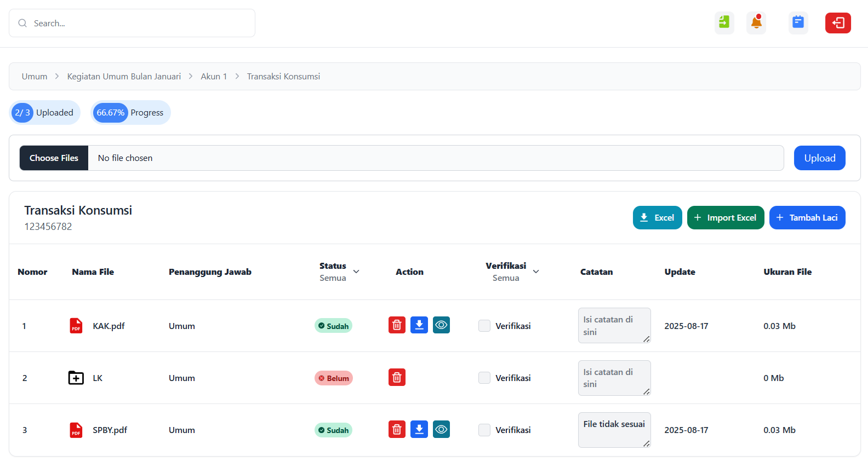868x473 pixels.
Task: Click the catatan textarea for LK
Action: (x=614, y=378)
